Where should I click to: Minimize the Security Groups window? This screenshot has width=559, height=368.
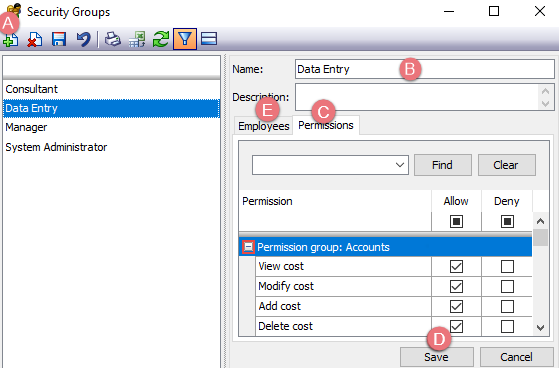449,11
